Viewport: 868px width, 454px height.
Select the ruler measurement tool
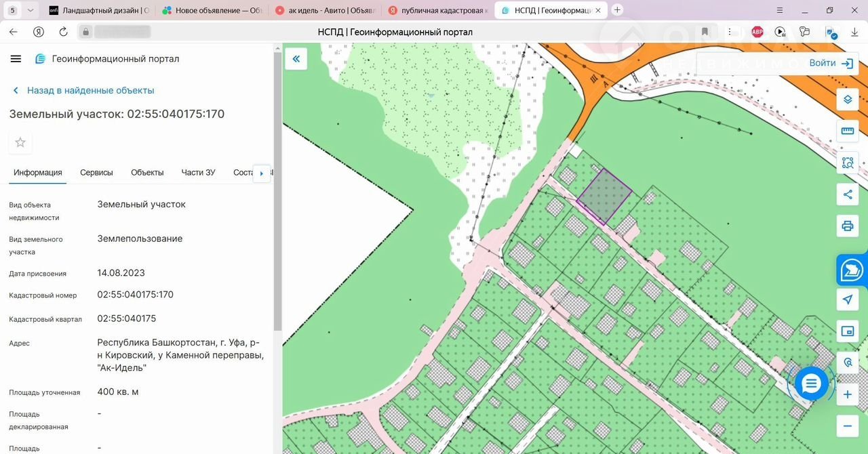[x=847, y=131]
